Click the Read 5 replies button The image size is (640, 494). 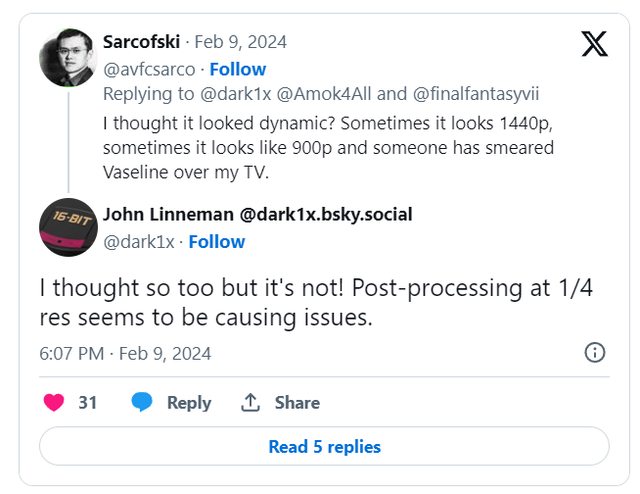click(x=324, y=446)
